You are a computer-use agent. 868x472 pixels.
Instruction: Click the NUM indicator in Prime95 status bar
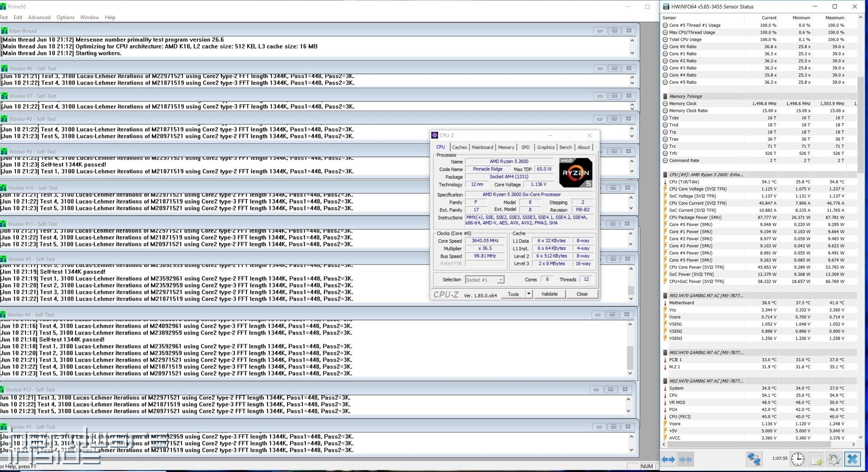click(647, 467)
